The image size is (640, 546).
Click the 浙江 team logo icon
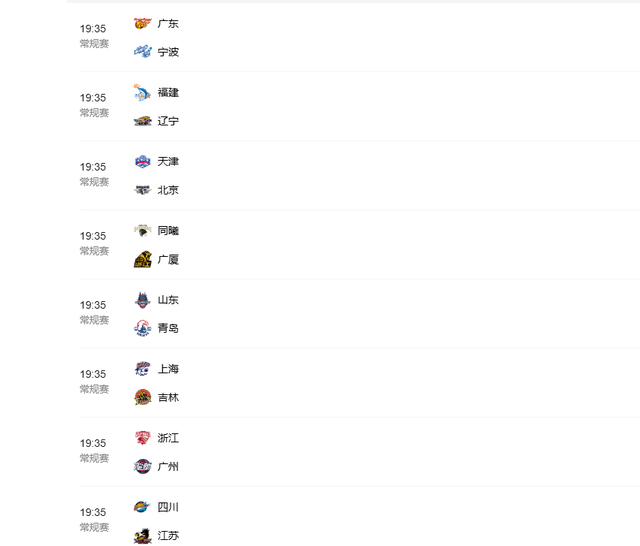click(142, 438)
